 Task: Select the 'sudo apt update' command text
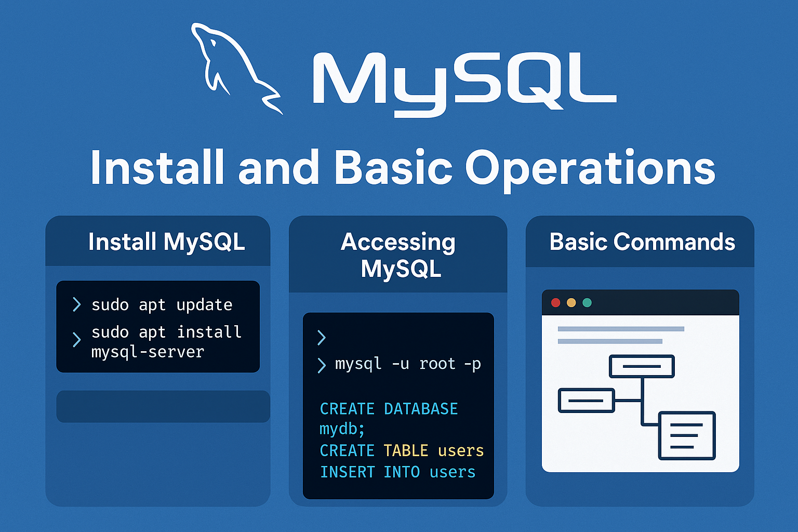click(x=162, y=305)
